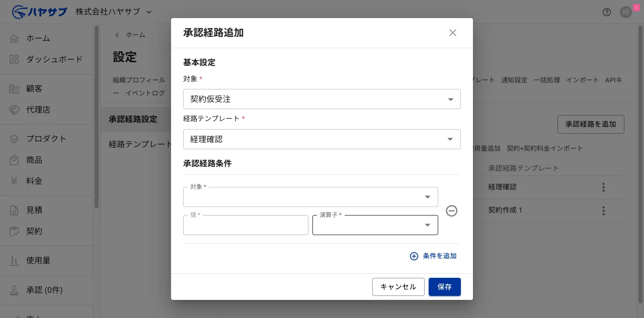Open the three-dot menu for 経理確認 row
Viewport: 644px width, 318px height.
[603, 187]
